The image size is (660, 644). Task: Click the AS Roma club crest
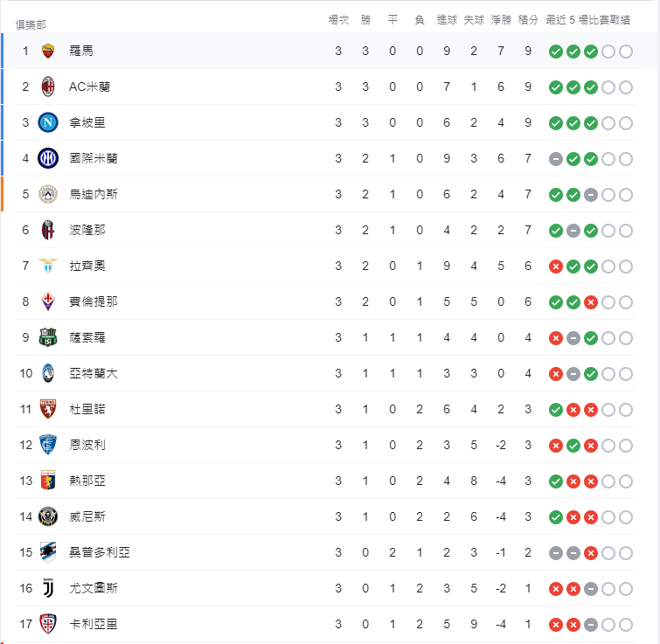tap(48, 51)
